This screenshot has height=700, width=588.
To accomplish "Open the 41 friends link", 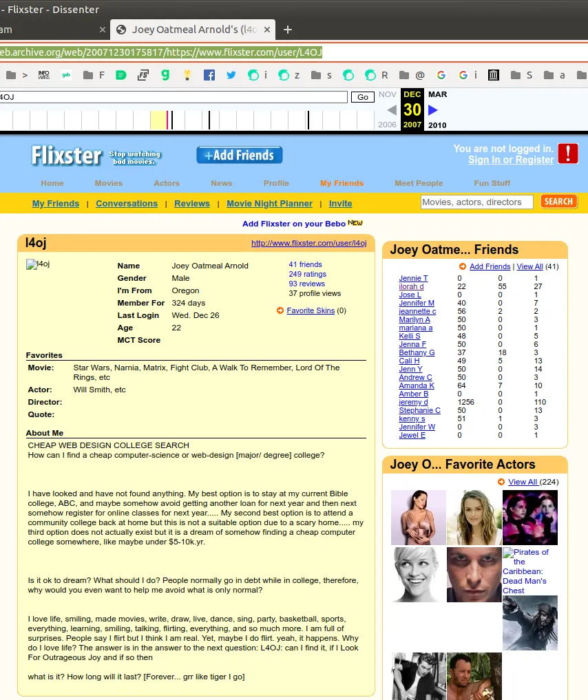I will pyautogui.click(x=305, y=264).
